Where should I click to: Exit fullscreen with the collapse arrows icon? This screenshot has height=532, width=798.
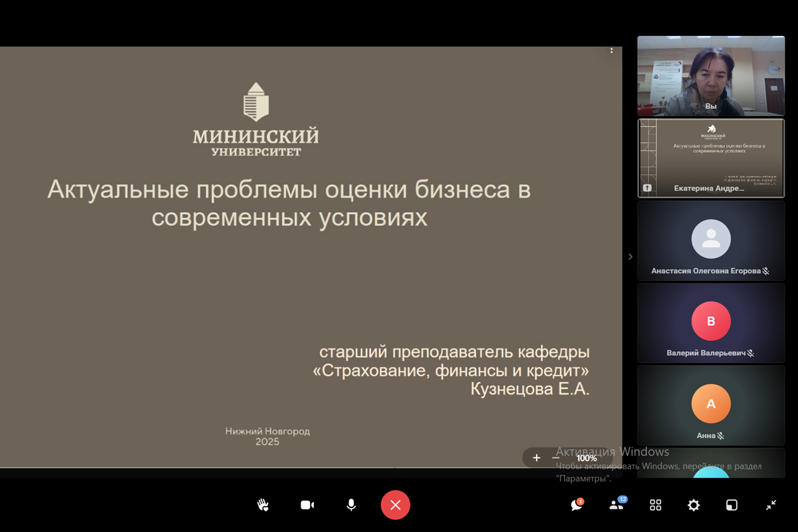point(771,505)
